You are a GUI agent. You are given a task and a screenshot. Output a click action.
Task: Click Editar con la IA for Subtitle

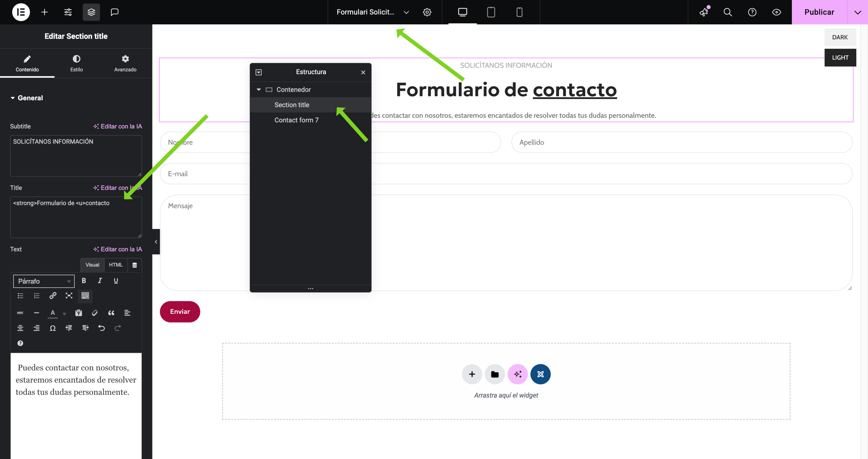(118, 126)
